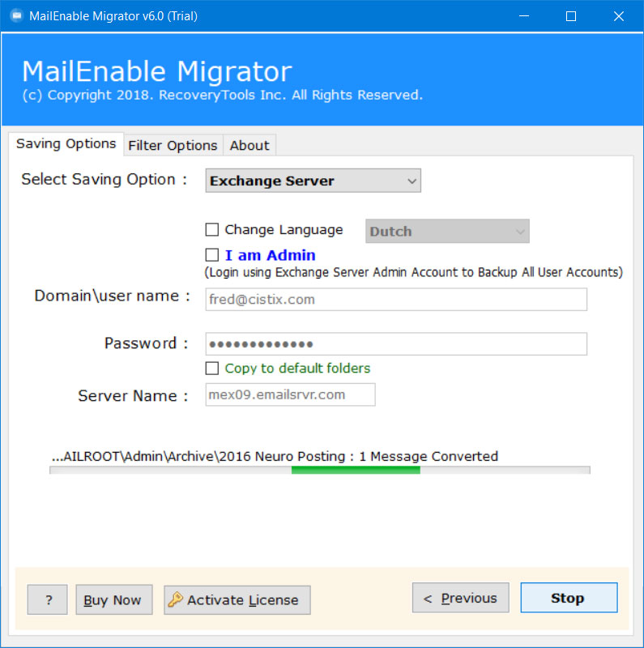Image resolution: width=644 pixels, height=648 pixels.
Task: Click the Buy Now button
Action: coord(114,599)
